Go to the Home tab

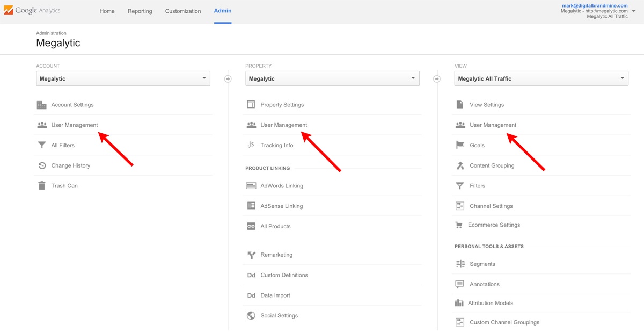(x=107, y=11)
